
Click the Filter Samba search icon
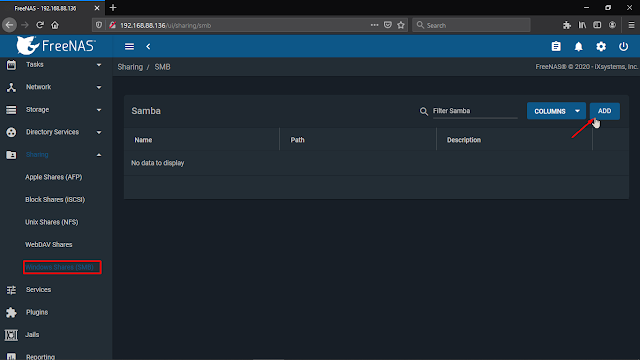(x=424, y=111)
